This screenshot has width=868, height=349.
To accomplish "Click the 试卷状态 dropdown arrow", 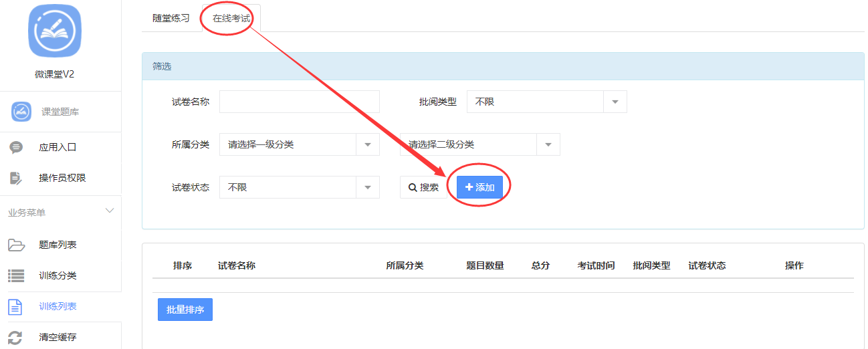I will coord(368,188).
